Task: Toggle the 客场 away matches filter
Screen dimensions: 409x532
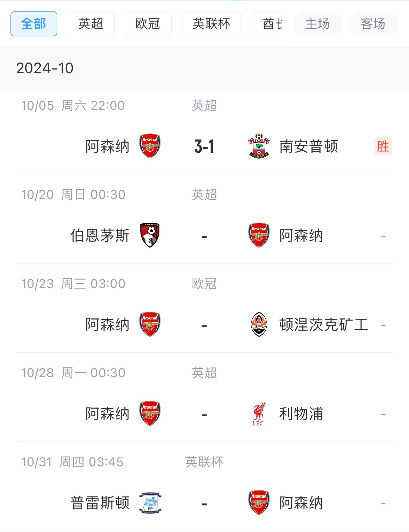Action: [x=373, y=24]
